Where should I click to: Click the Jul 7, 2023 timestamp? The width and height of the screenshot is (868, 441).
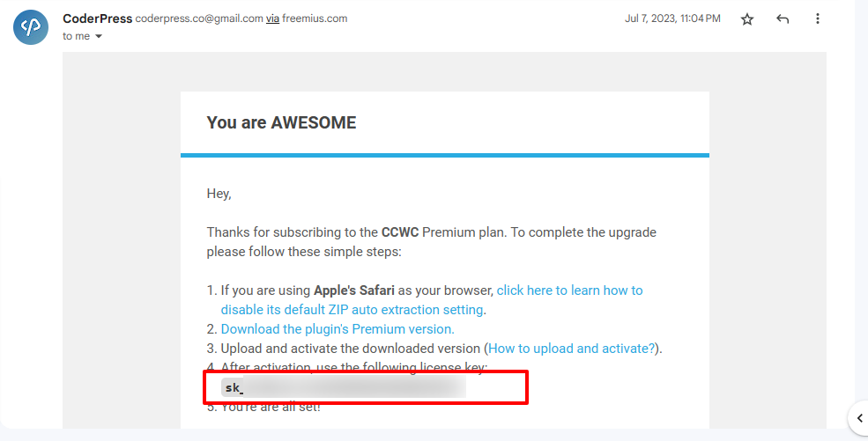pyautogui.click(x=672, y=18)
